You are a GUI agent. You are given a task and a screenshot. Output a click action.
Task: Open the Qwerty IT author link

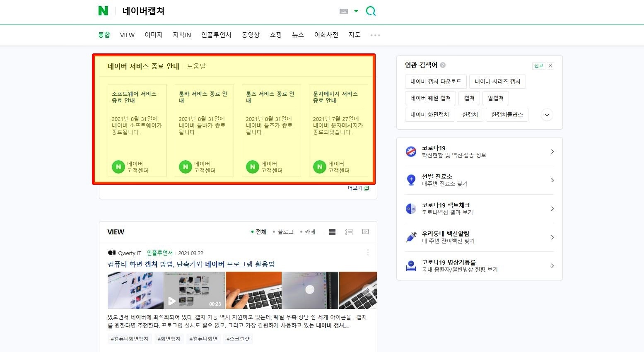click(130, 253)
